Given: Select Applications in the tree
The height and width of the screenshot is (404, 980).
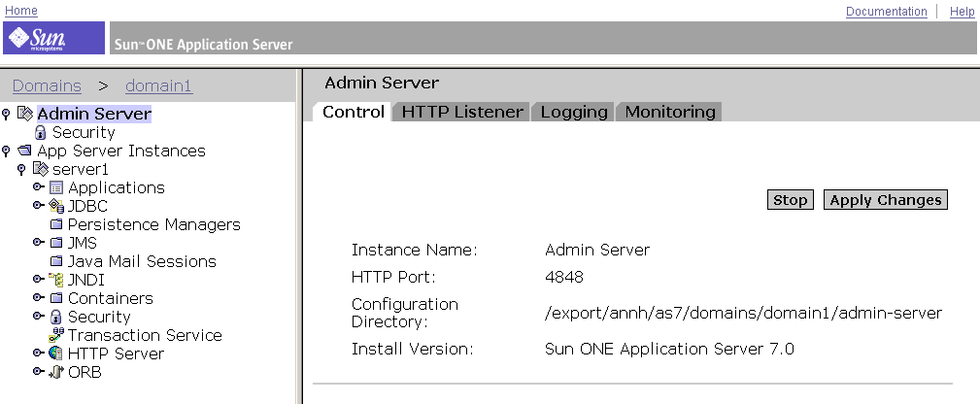Looking at the screenshot, I should pyautogui.click(x=117, y=187).
